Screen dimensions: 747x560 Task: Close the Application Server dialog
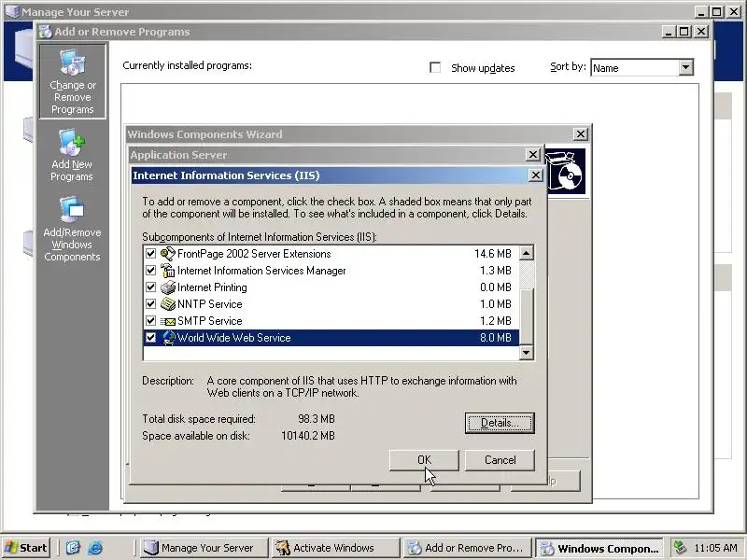click(532, 155)
